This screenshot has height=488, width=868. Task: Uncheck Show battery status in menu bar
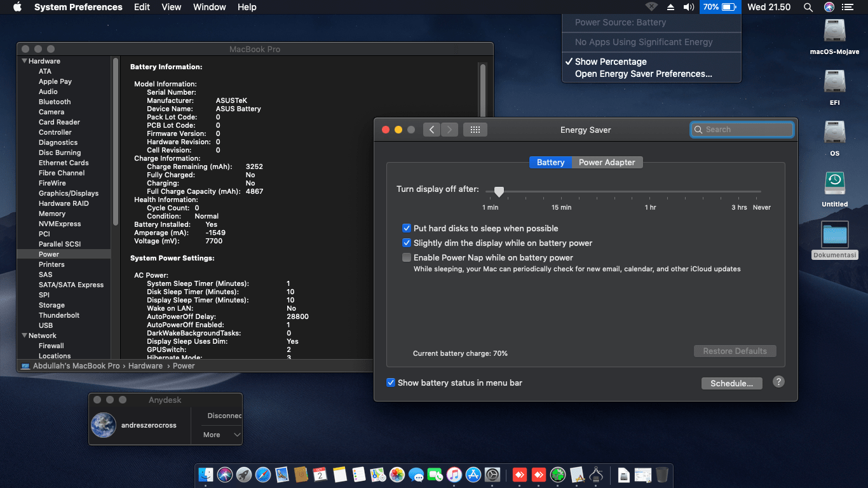[391, 383]
